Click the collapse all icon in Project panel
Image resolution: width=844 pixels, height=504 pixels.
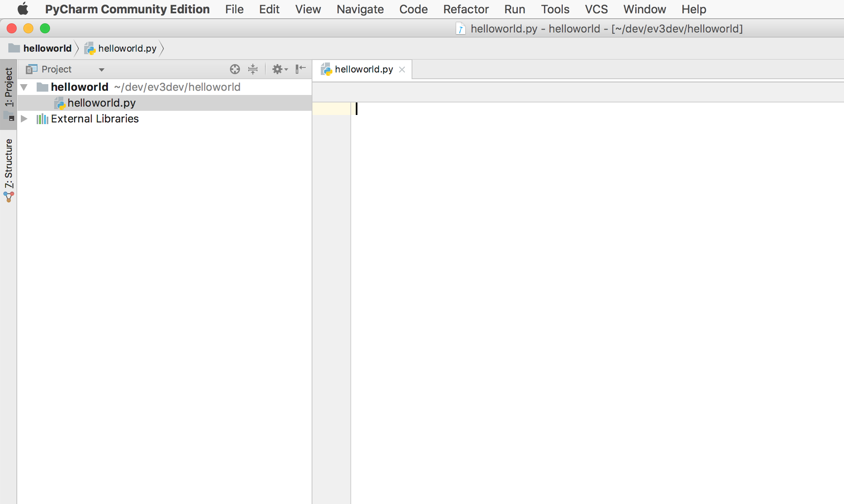tap(253, 69)
